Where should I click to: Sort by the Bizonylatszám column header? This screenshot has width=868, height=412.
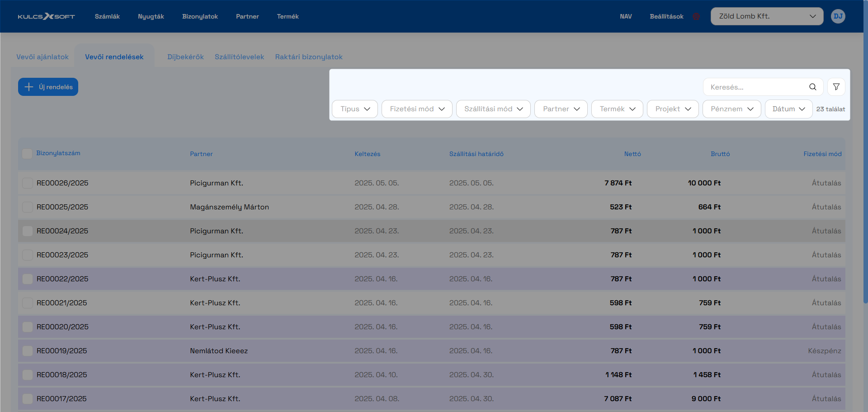58,153
